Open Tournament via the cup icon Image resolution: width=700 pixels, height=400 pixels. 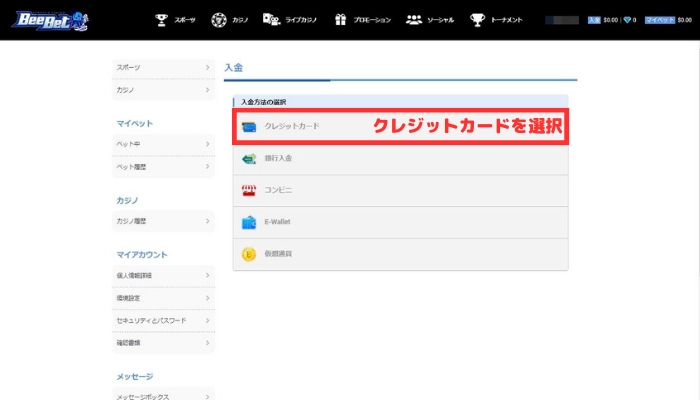(477, 20)
